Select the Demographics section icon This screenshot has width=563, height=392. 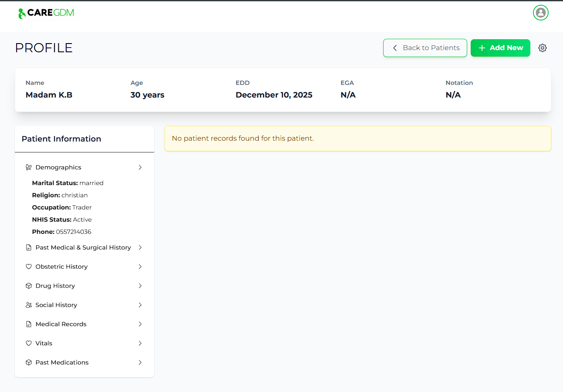pos(28,167)
